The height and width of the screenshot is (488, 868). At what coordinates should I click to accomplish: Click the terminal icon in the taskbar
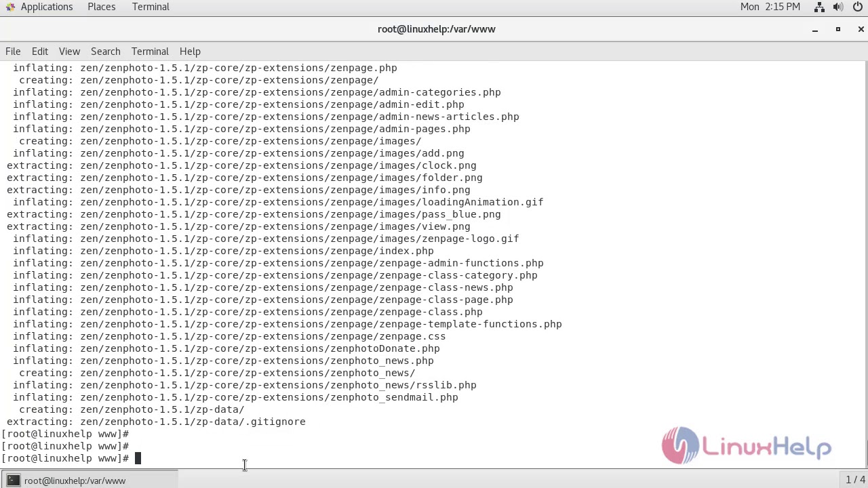(13, 481)
